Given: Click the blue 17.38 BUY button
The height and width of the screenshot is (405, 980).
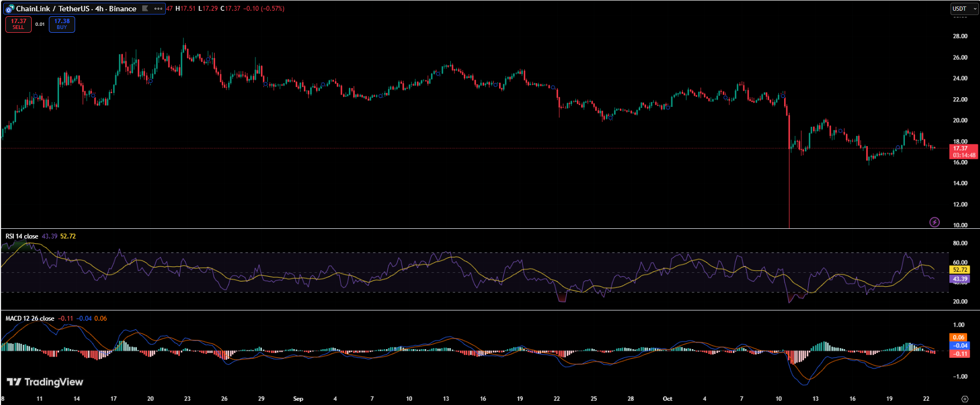Looking at the screenshot, I should (x=62, y=24).
